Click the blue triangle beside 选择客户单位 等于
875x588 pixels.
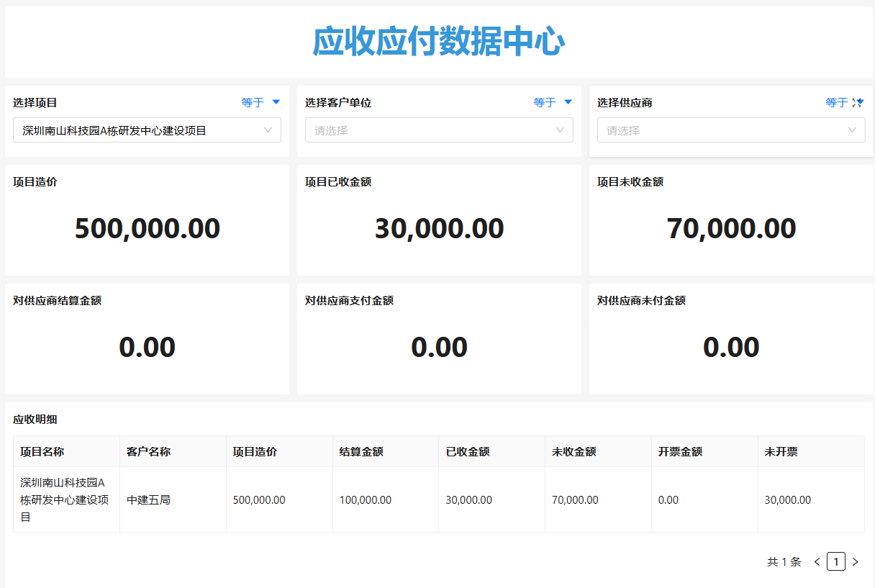[568, 102]
